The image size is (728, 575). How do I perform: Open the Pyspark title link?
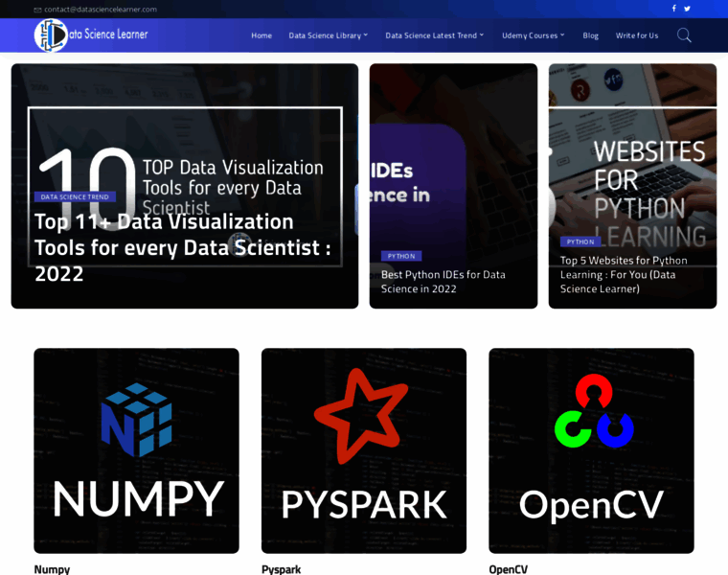(x=281, y=569)
